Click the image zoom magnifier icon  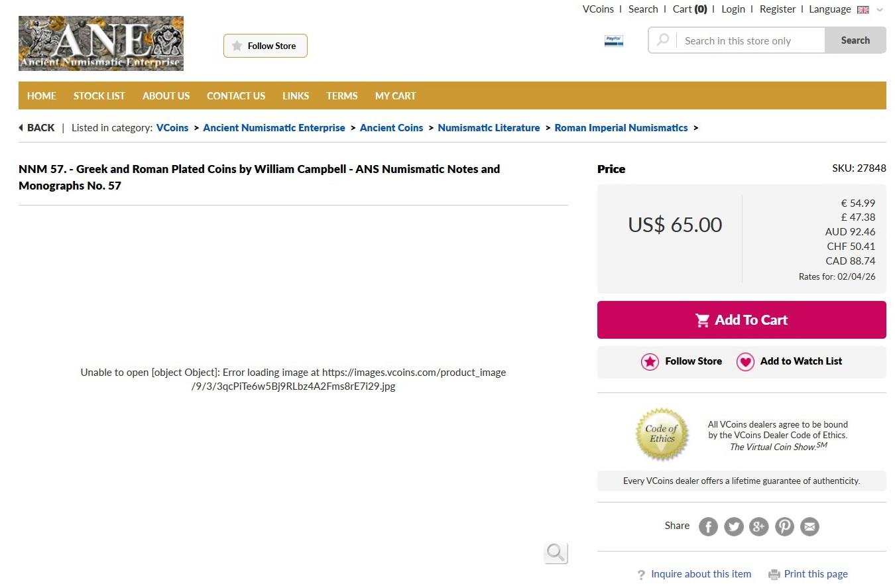pyautogui.click(x=556, y=552)
